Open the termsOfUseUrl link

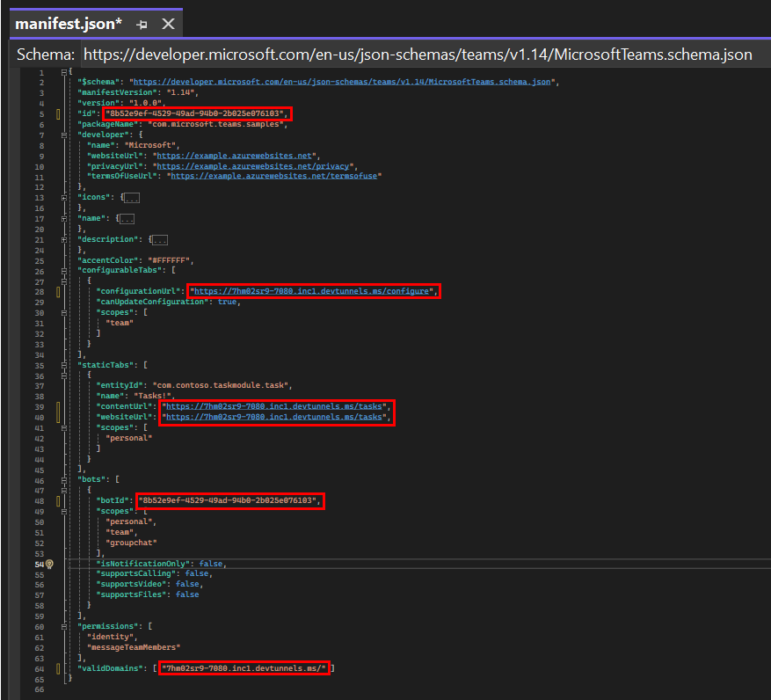[x=274, y=176]
